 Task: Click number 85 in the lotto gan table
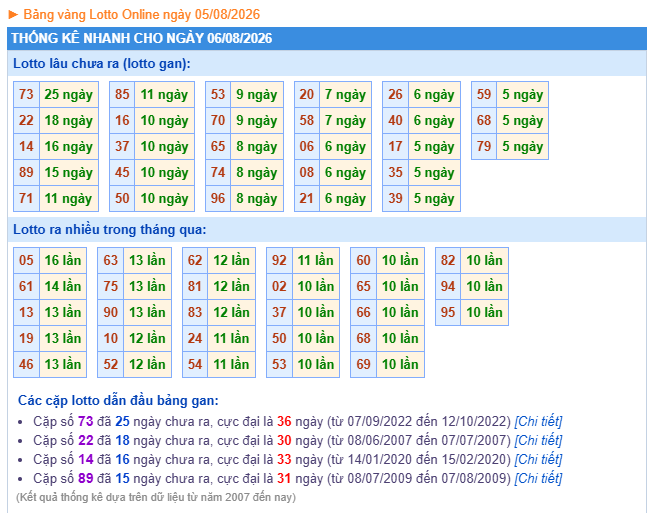point(122,95)
